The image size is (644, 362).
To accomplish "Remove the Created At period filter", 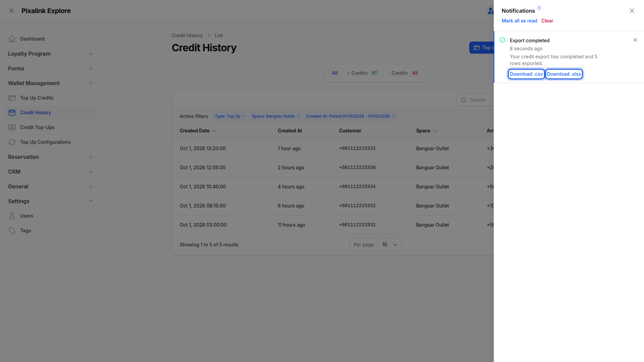I will (393, 116).
